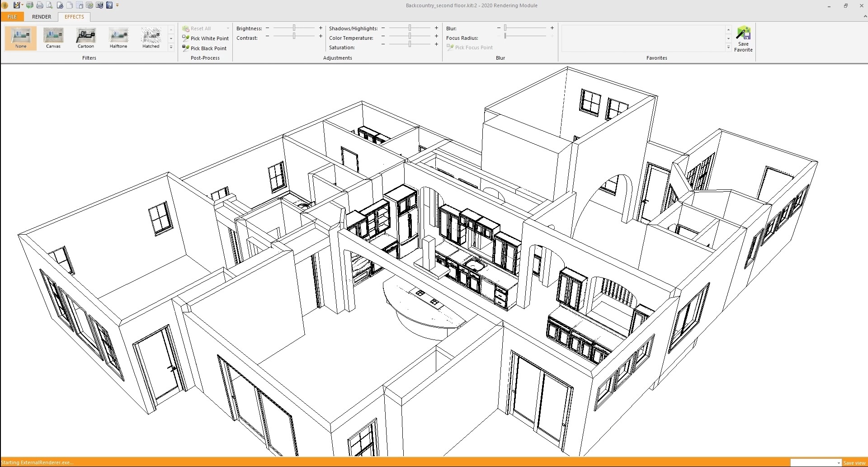This screenshot has width=868, height=467.
Task: Choose the Canvas filter effect
Action: coord(53,38)
